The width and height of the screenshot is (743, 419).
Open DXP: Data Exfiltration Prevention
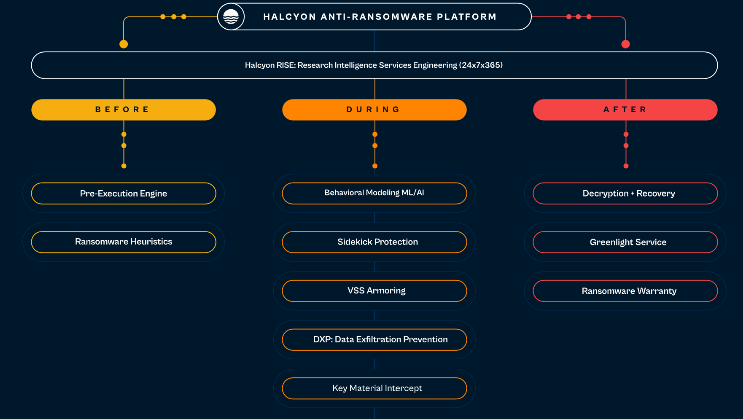[374, 340]
